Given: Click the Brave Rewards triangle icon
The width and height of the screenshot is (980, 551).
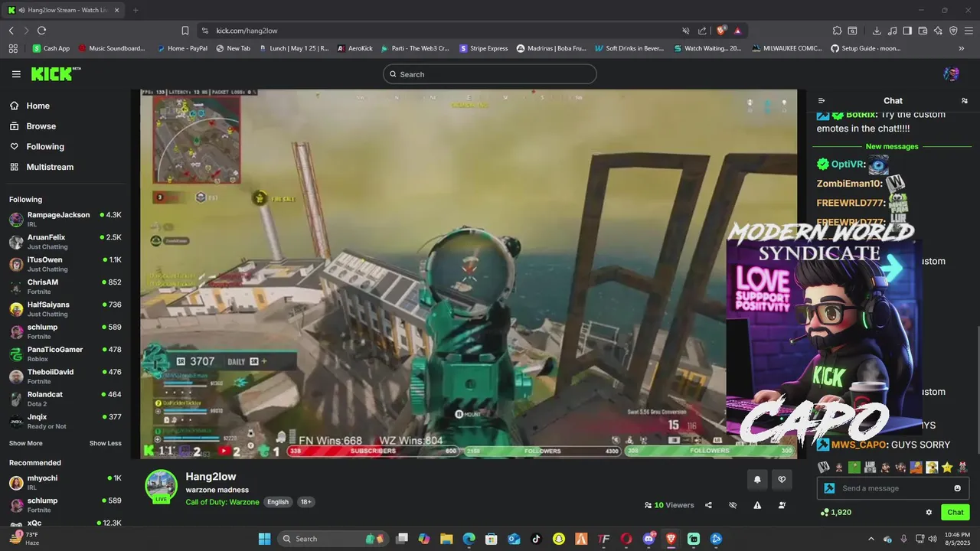Looking at the screenshot, I should (737, 31).
